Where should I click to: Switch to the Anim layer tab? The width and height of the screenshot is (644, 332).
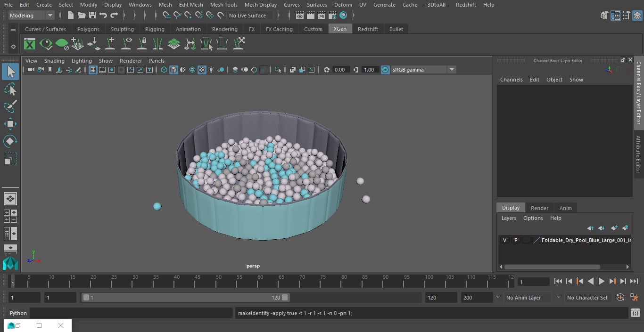pos(565,208)
